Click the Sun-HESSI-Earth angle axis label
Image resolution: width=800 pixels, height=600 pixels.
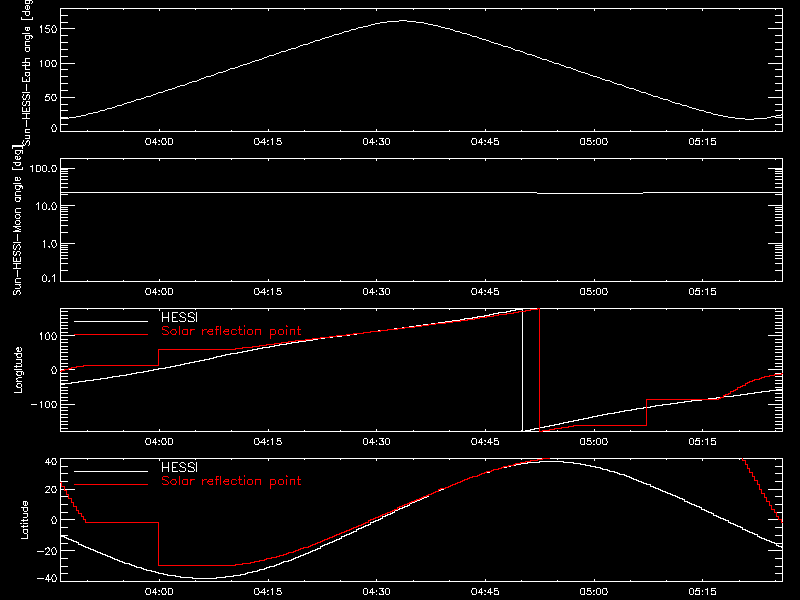[26, 73]
